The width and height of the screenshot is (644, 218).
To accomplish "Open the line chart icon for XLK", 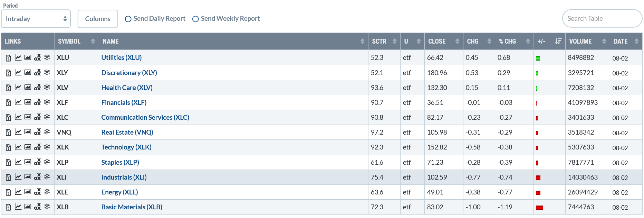I will (x=18, y=147).
